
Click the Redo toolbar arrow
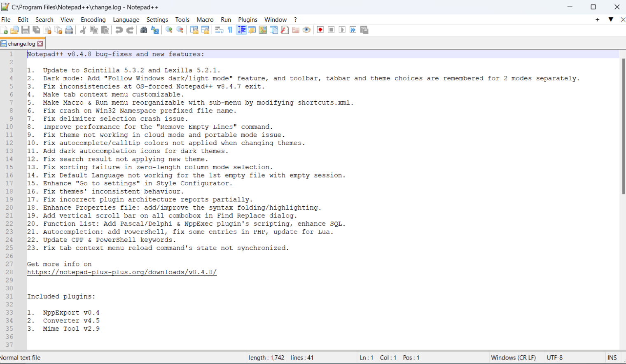[x=130, y=30]
